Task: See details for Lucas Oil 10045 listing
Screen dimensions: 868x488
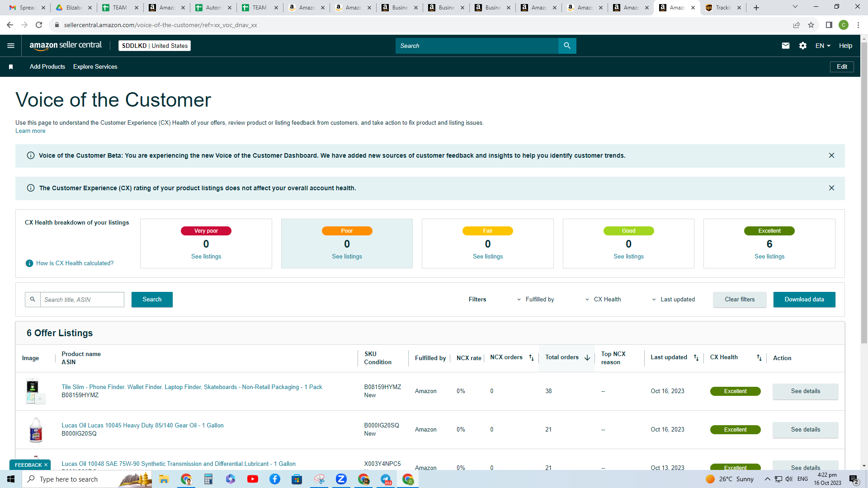Action: [x=805, y=430]
